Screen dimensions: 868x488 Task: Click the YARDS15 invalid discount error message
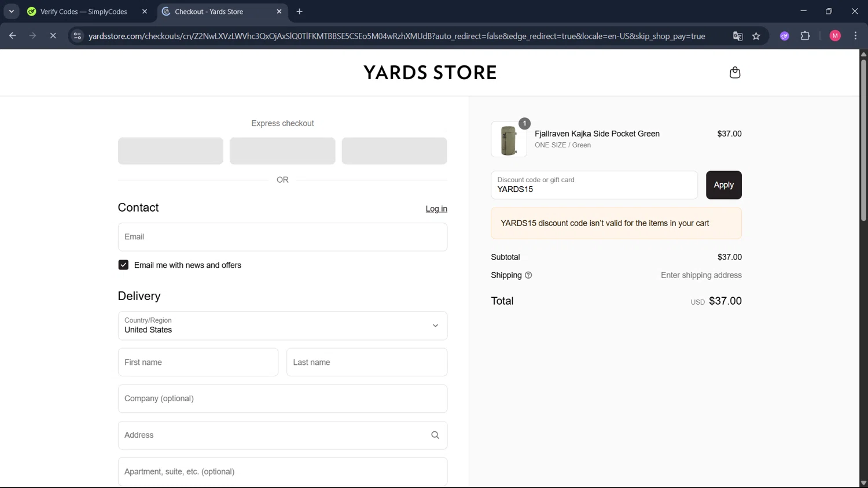(616, 223)
